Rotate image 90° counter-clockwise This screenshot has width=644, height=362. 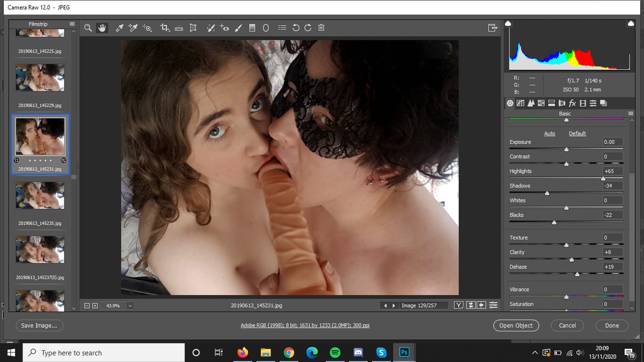(296, 28)
